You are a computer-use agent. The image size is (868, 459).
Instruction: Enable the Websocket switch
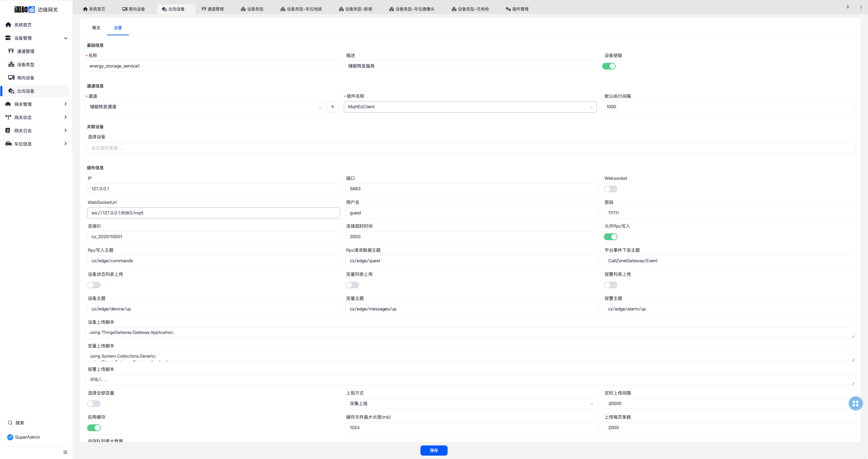(610, 189)
